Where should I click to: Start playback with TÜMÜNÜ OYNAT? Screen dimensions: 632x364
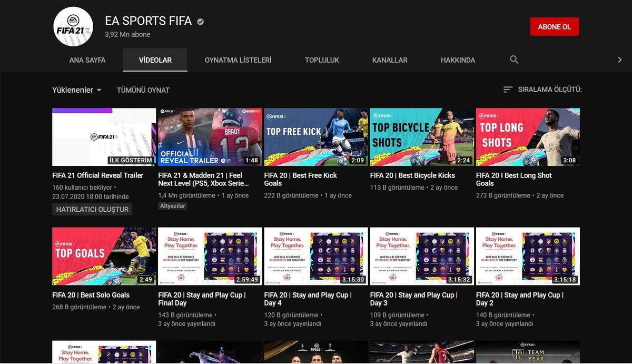tap(143, 90)
